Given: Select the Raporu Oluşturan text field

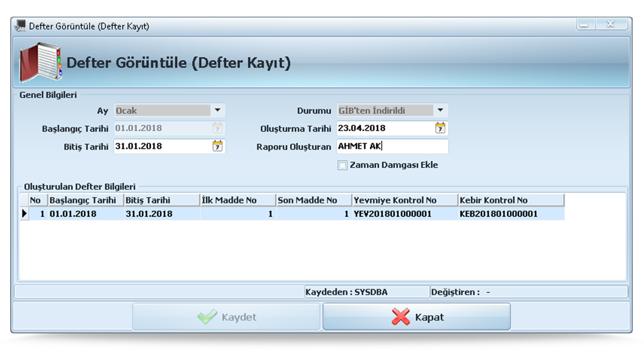Looking at the screenshot, I should click(x=392, y=146).
